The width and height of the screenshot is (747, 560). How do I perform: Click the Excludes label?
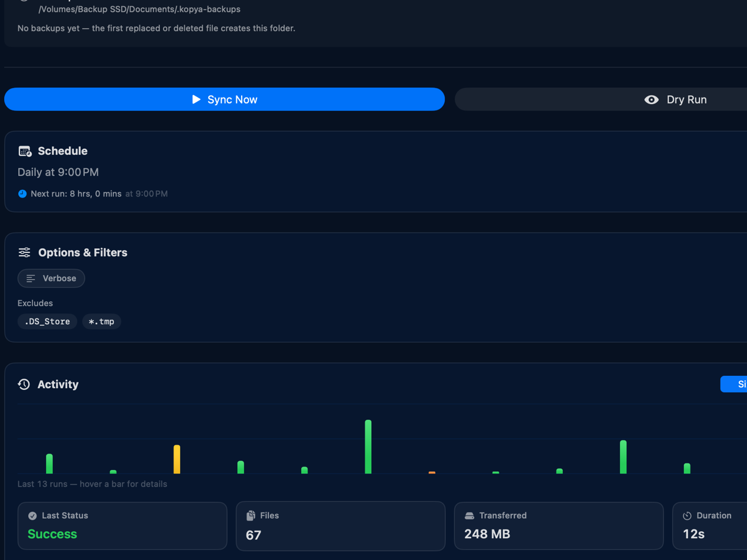coord(35,304)
